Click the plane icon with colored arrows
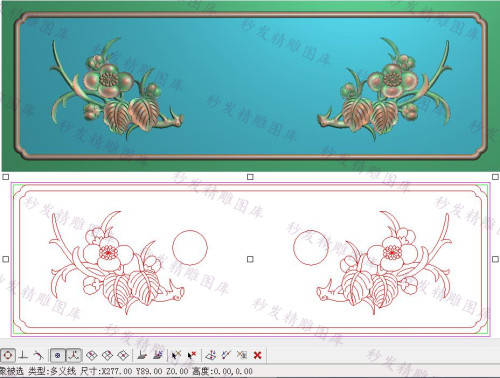 click(x=158, y=355)
